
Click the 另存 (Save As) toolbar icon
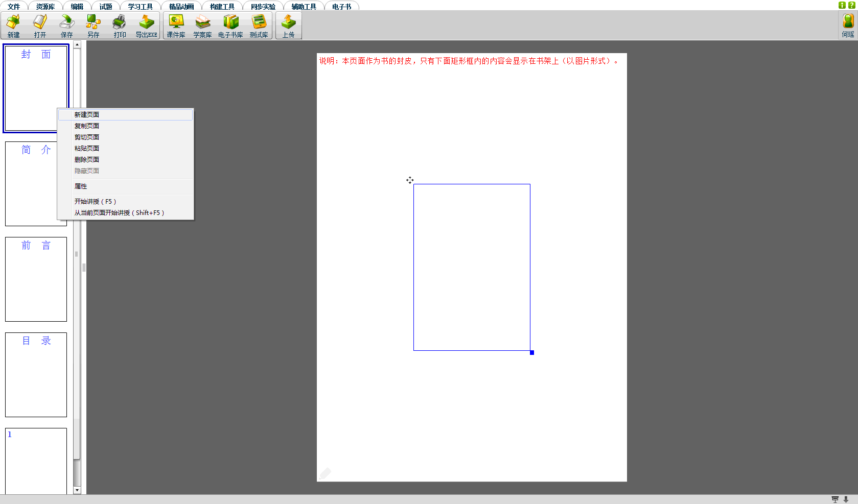(94, 26)
